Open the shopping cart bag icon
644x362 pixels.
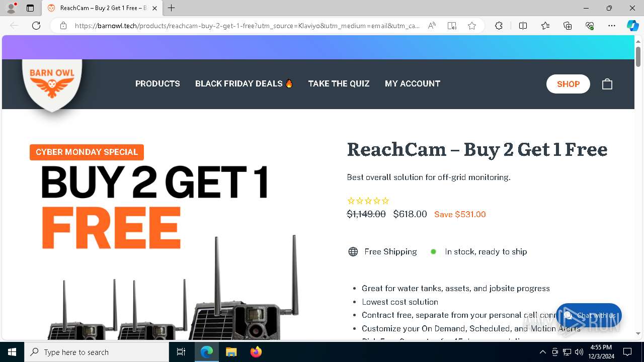point(607,84)
